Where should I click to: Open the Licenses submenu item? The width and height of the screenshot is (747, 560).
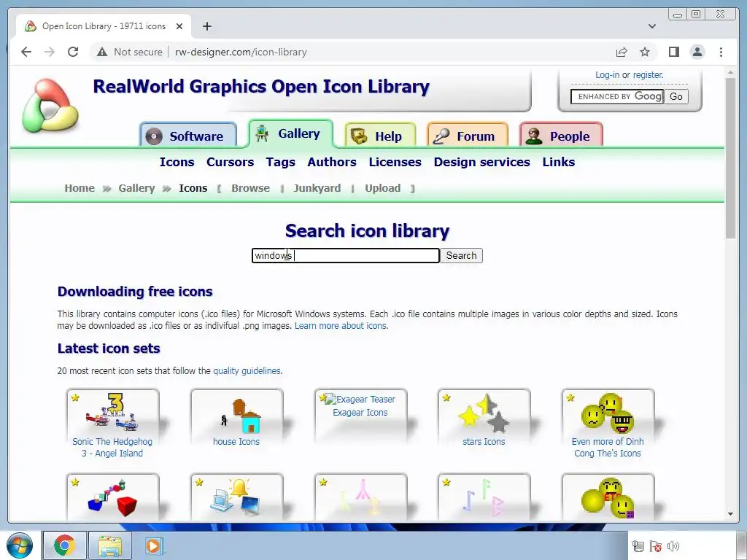(x=395, y=162)
